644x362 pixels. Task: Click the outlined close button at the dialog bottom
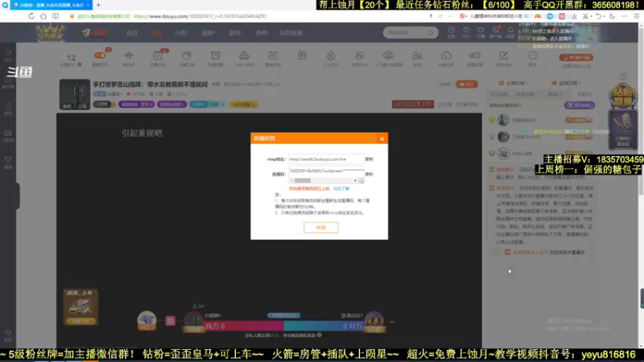(320, 228)
